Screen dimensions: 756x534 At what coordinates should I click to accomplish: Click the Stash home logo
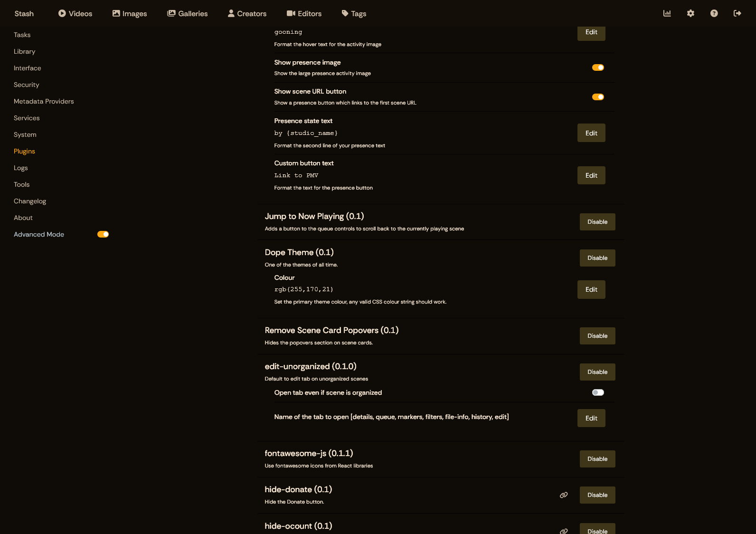(x=24, y=13)
